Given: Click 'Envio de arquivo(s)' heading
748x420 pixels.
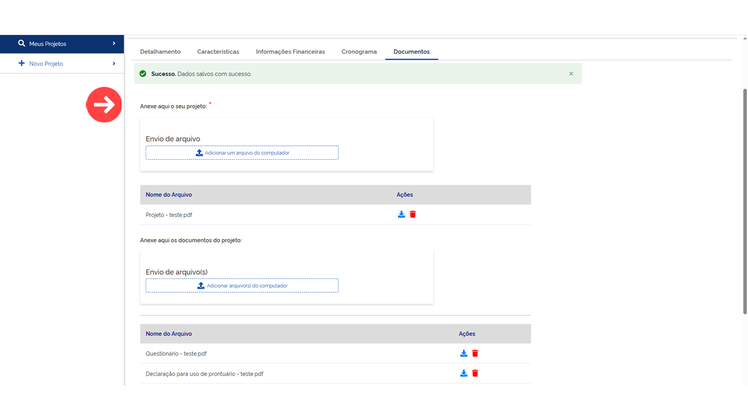Looking at the screenshot, I should [177, 272].
